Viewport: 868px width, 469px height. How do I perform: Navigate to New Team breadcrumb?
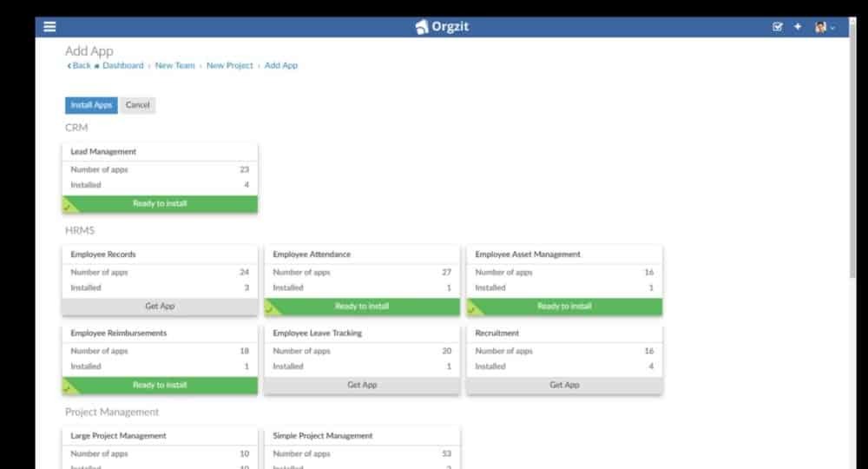click(x=174, y=66)
